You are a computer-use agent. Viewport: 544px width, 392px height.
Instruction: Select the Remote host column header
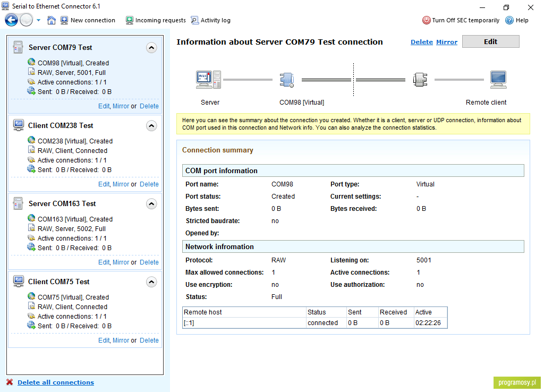244,312
